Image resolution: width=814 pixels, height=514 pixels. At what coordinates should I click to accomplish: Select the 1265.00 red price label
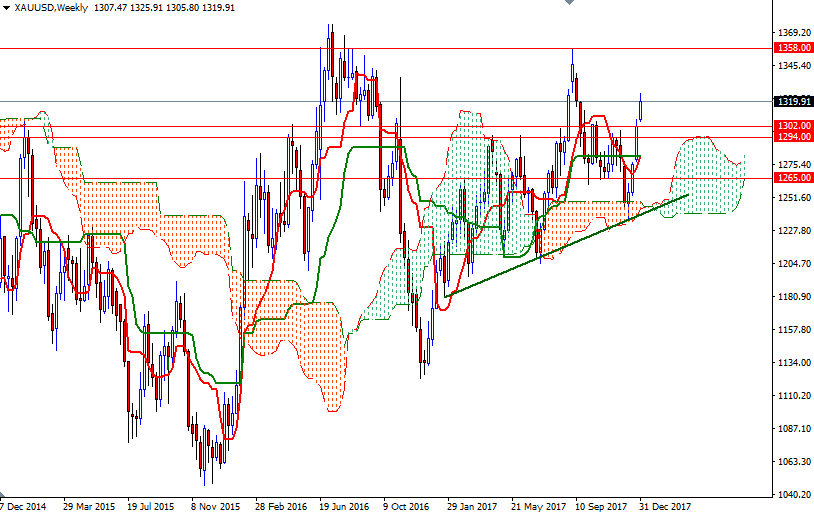(x=793, y=178)
